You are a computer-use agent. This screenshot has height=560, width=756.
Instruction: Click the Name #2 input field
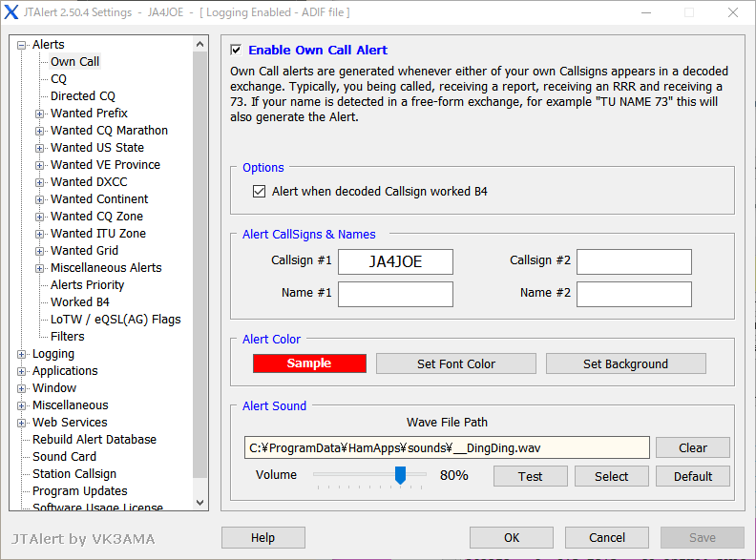[634, 294]
